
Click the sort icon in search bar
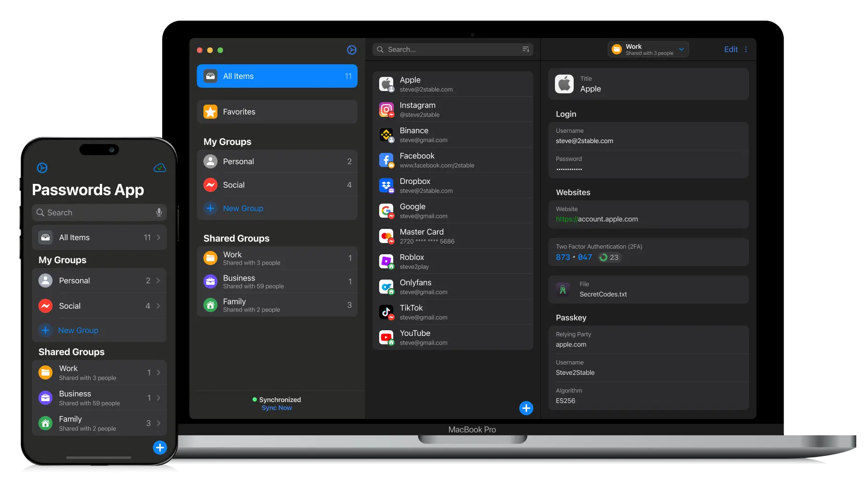pyautogui.click(x=525, y=49)
